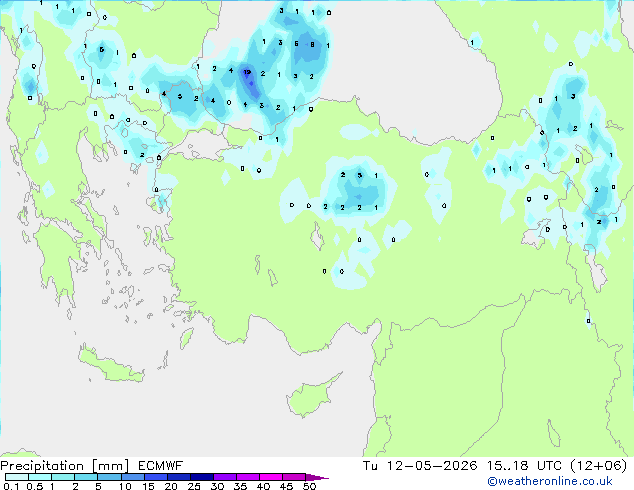Click the ECMWF model label

coord(161,466)
